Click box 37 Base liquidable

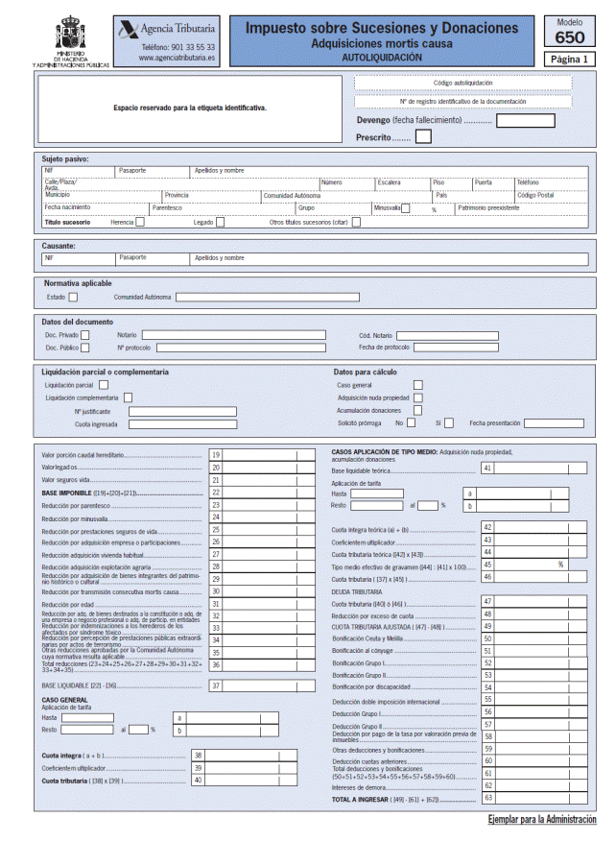[x=262, y=686]
